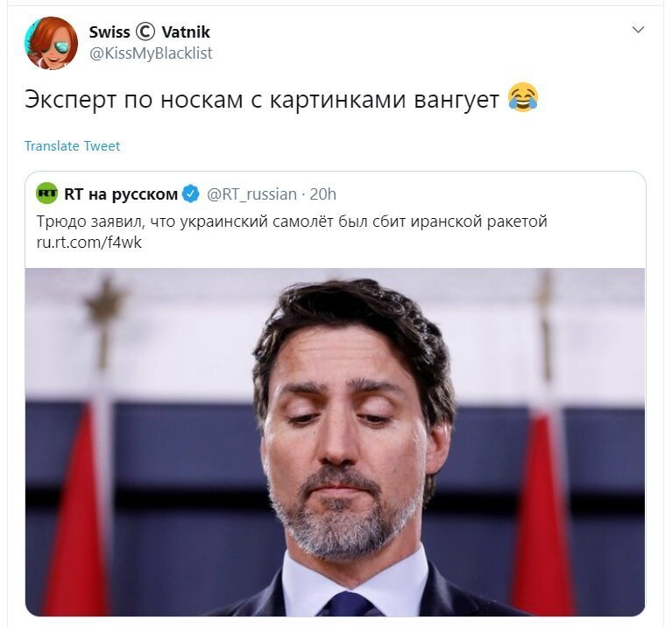672x627 pixels.
Task: Click the right red flag in photo
Action: [542, 514]
